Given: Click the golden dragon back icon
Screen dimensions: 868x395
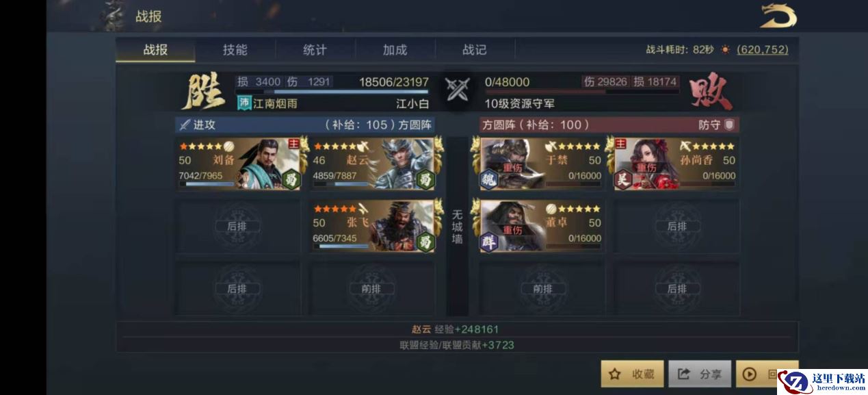Looking at the screenshot, I should click(x=778, y=16).
